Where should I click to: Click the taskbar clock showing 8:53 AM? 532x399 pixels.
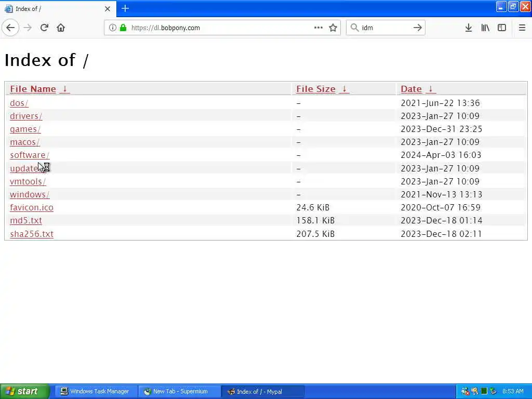pyautogui.click(x=513, y=392)
